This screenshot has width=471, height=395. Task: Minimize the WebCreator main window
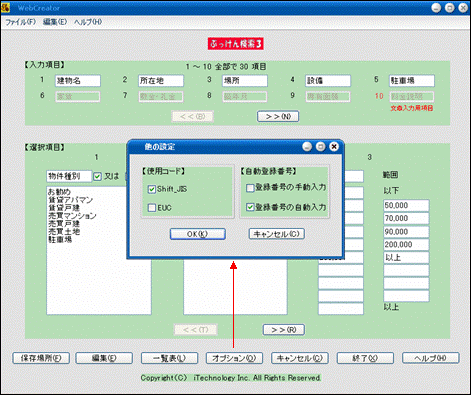(x=436, y=8)
